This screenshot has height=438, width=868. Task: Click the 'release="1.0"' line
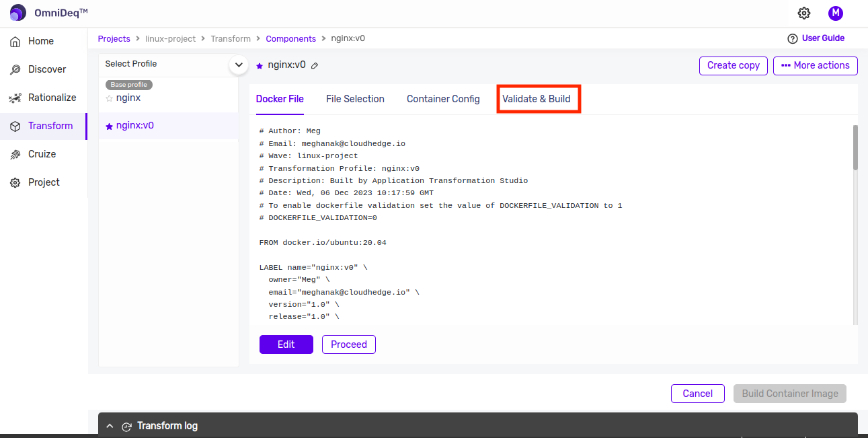coord(304,317)
